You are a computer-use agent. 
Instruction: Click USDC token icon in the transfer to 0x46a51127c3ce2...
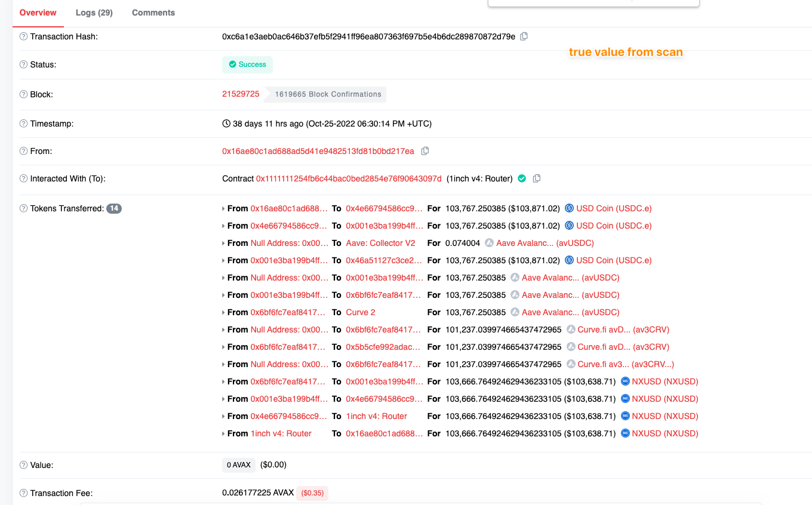point(569,260)
